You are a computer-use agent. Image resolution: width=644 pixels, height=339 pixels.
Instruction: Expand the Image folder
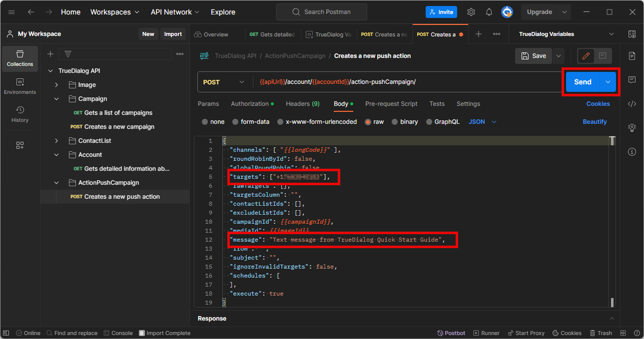tap(56, 85)
